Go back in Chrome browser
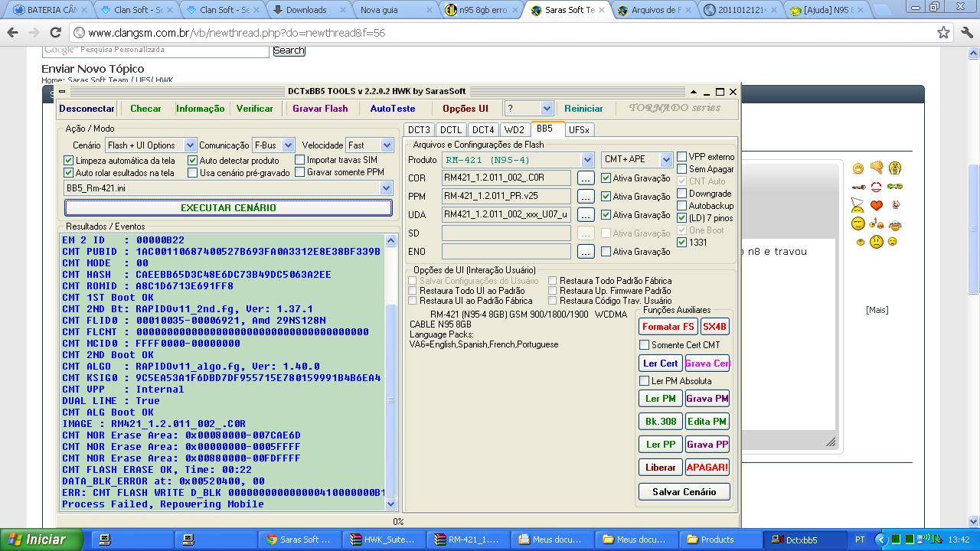This screenshot has height=551, width=980. (x=12, y=33)
